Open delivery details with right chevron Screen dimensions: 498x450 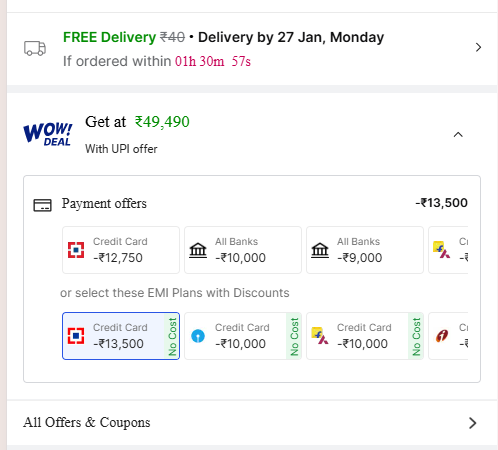click(x=478, y=47)
